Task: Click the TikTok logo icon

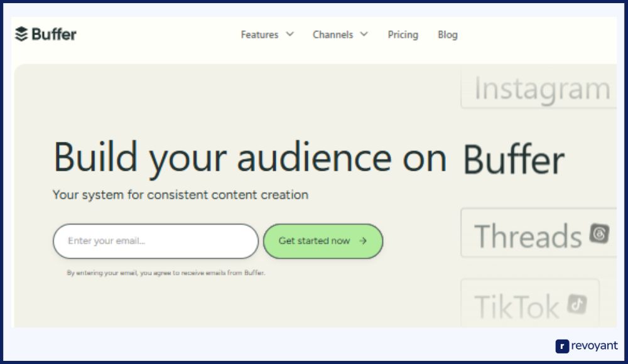Action: point(577,304)
